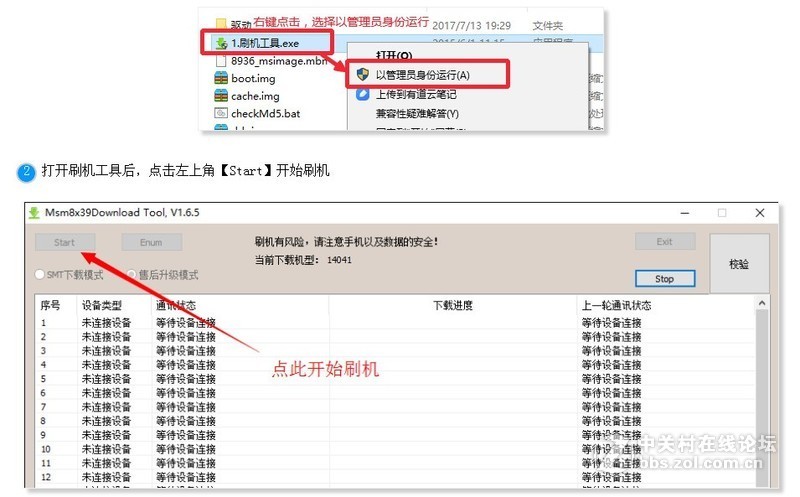
Task: Choose 以管理员身份运行(A) from context menu
Action: pyautogui.click(x=422, y=75)
